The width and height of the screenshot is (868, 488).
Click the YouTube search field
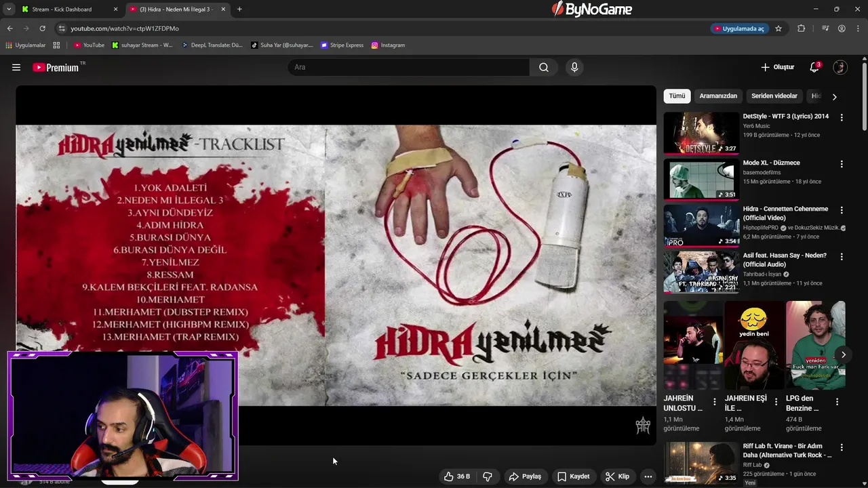408,67
